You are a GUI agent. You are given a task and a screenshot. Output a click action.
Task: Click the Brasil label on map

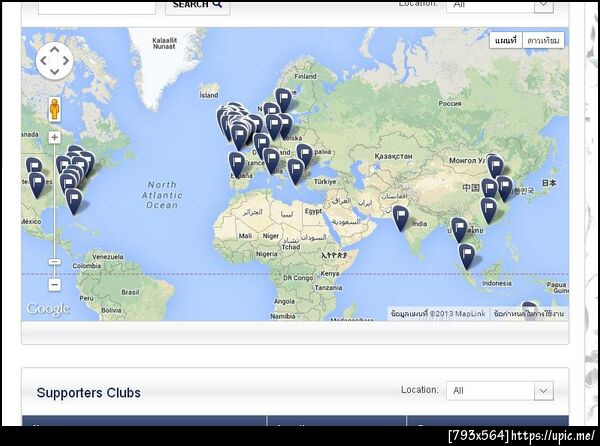click(130, 292)
